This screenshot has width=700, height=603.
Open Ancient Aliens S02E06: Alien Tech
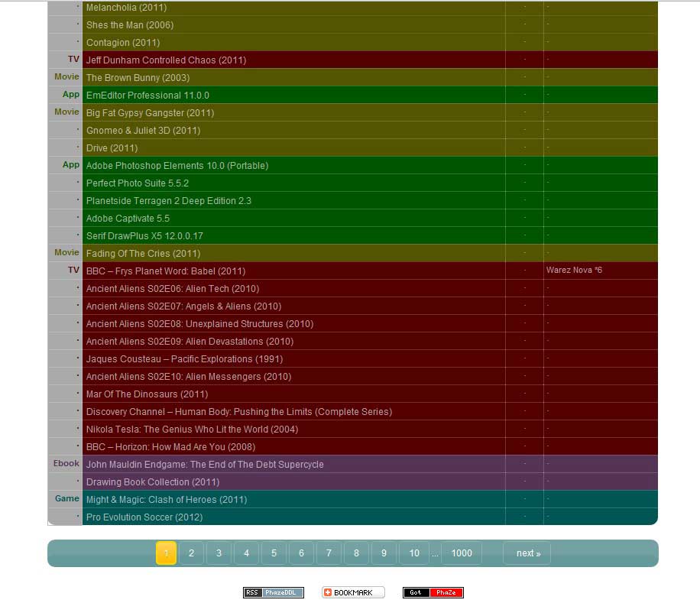[173, 289]
